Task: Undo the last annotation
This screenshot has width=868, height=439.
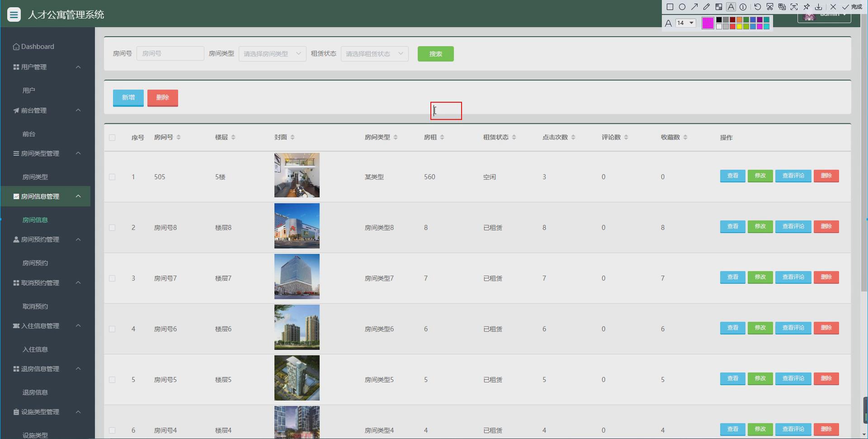Action: pyautogui.click(x=758, y=7)
